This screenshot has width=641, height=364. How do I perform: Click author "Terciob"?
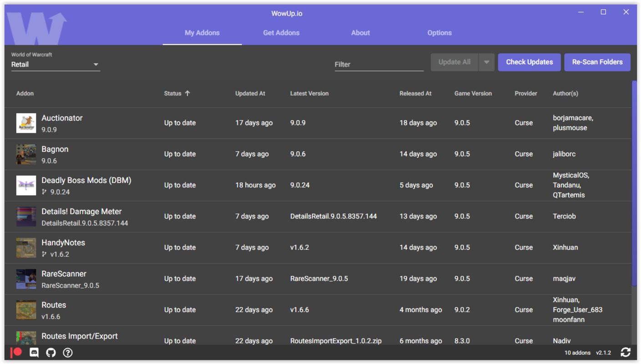click(x=564, y=217)
